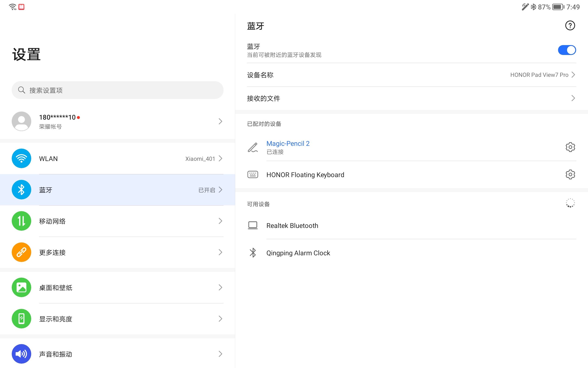Tap chevron on 更多连接 row

(x=220, y=252)
